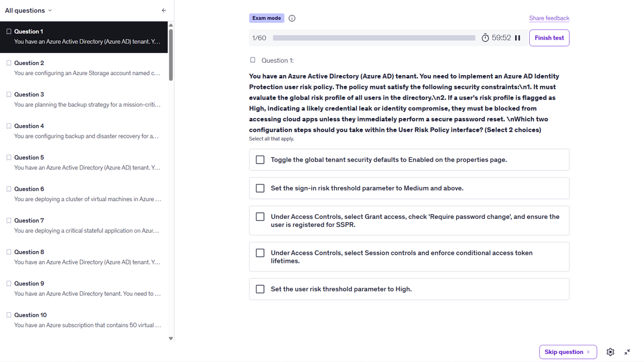Toggle bookmark icon for Question 9 in sidebar
Viewport: 644px width, 362px height.
tap(9, 284)
